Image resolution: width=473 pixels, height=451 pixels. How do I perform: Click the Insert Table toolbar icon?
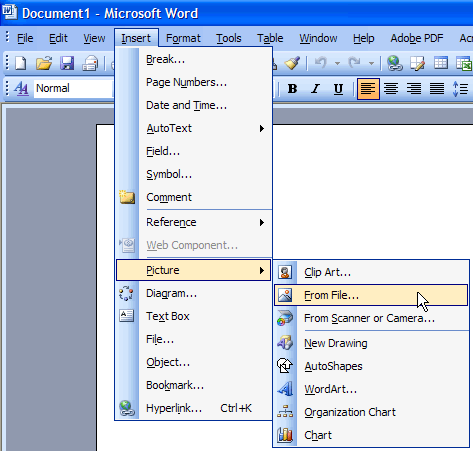point(441,63)
